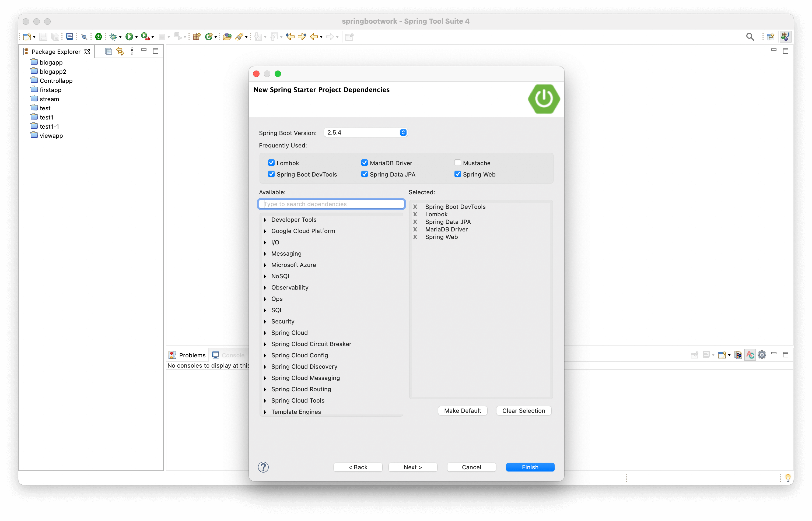This screenshot has height=521, width=812.
Task: Expand the Template Engines category
Action: tap(265, 412)
